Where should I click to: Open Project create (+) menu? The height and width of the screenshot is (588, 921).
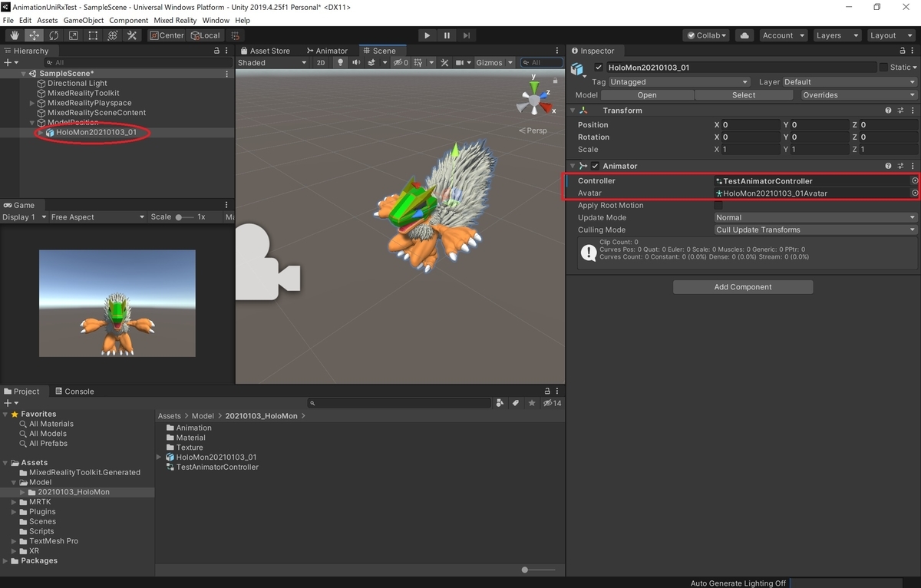9,403
